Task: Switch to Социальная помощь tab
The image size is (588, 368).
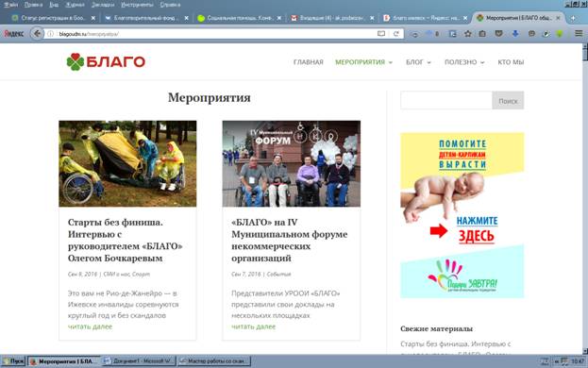Action: point(238,18)
